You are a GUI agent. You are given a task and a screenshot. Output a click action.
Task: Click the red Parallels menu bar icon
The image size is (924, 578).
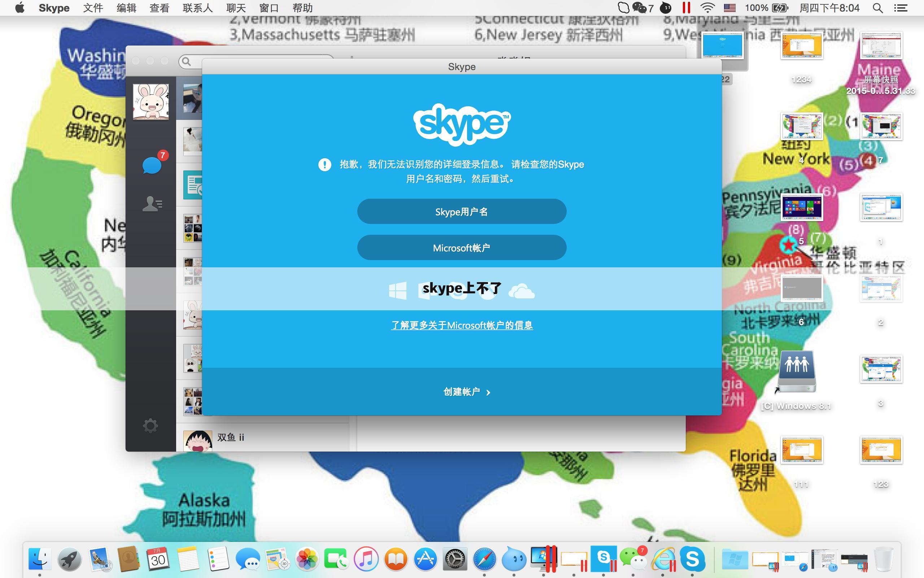pyautogui.click(x=686, y=8)
